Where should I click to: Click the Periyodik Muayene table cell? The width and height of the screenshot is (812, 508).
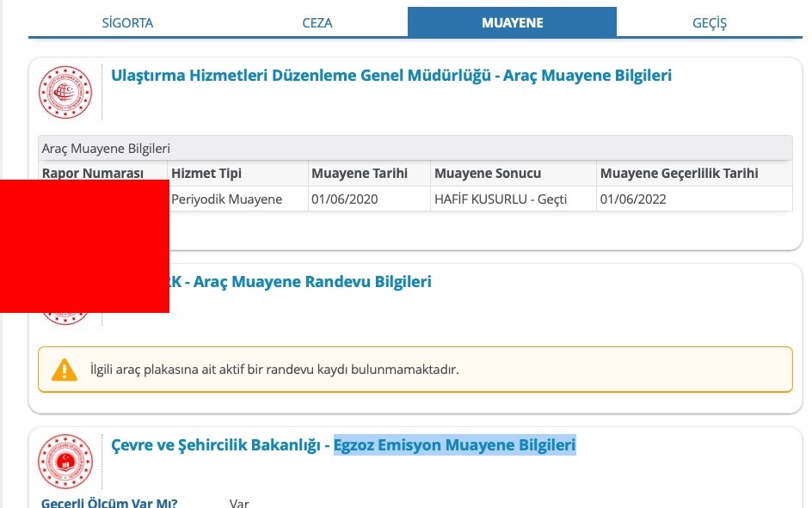(227, 199)
